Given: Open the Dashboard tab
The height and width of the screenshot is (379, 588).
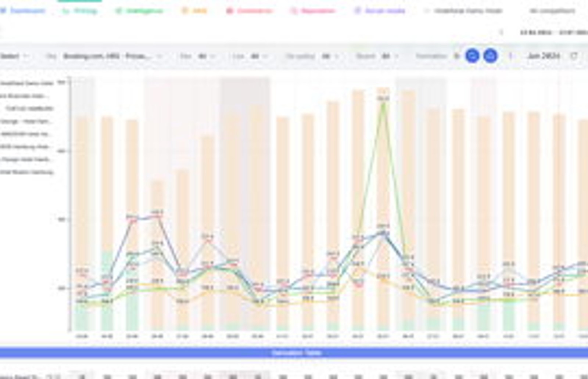Looking at the screenshot, I should tap(22, 11).
